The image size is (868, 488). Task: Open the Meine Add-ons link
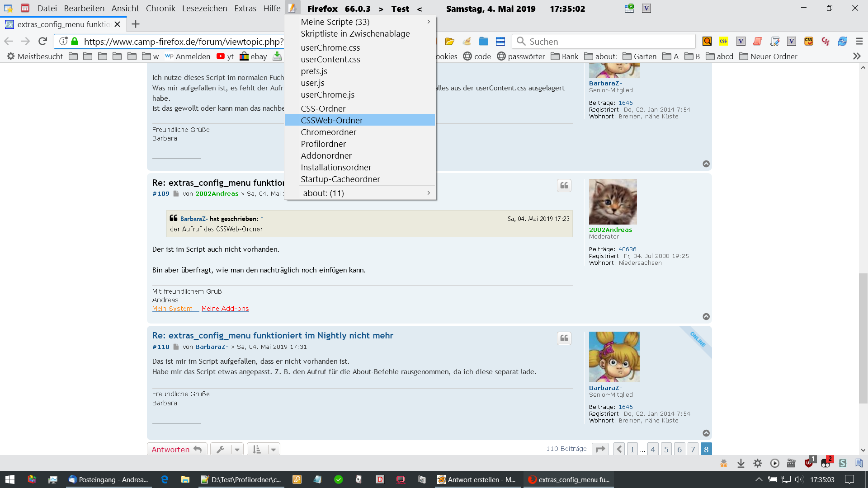[x=225, y=309]
